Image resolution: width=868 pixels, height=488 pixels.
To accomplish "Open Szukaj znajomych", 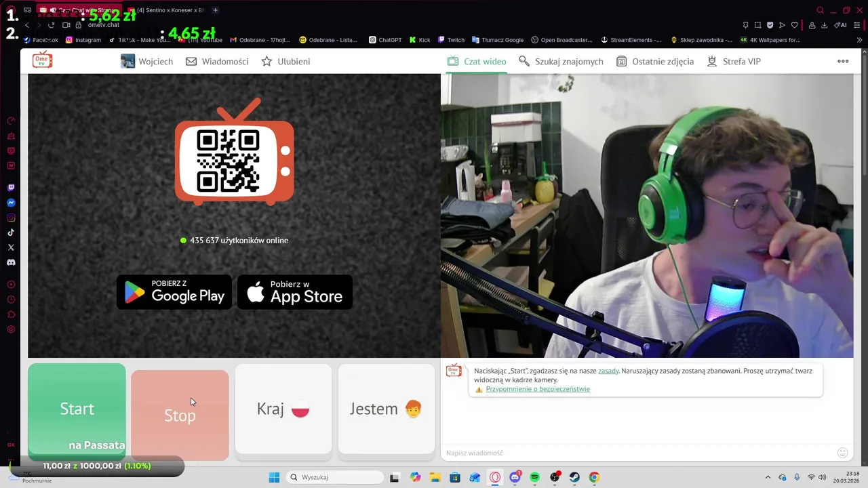I will click(x=561, y=62).
